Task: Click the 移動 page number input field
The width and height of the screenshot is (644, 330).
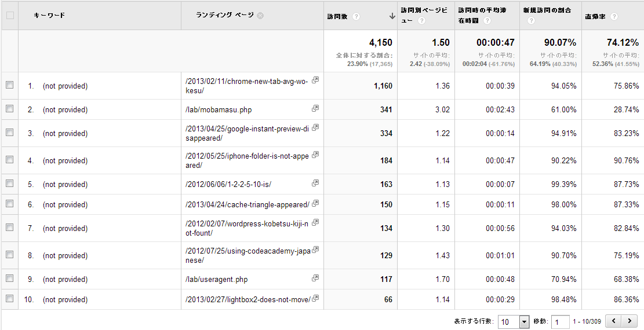Action: pos(560,322)
